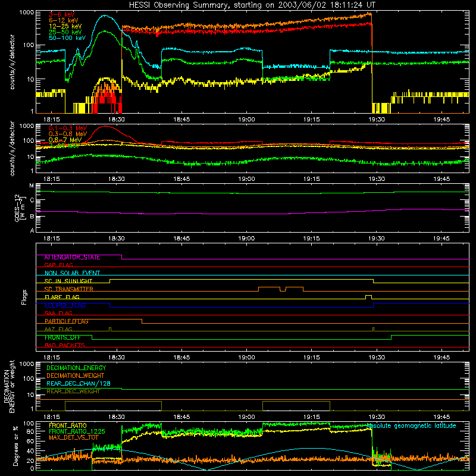476x476 pixels.
Task: Click the M class tick on GOES axis
Action: 32,186
